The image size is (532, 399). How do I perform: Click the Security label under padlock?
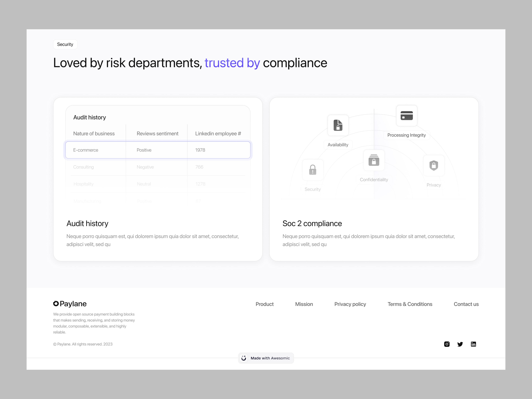pos(312,189)
